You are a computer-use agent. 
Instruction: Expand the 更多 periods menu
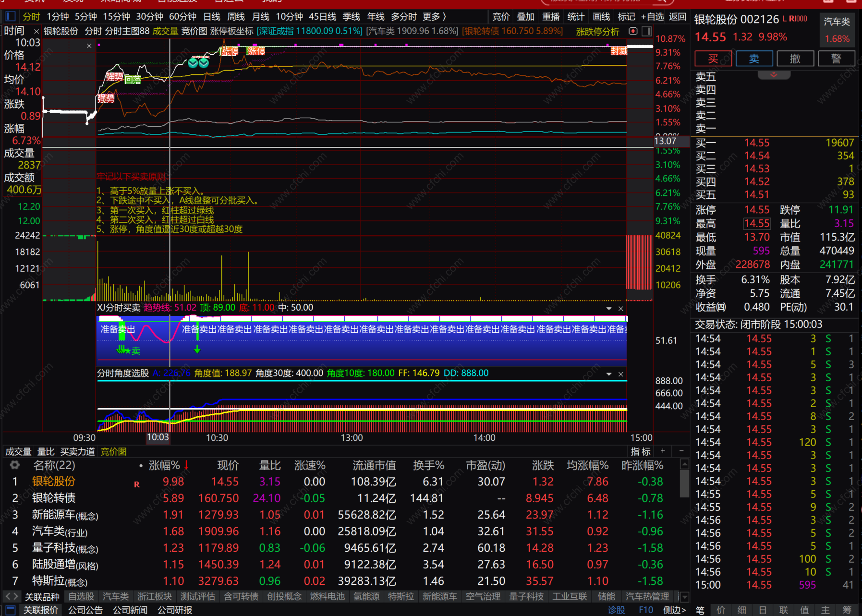(435, 17)
